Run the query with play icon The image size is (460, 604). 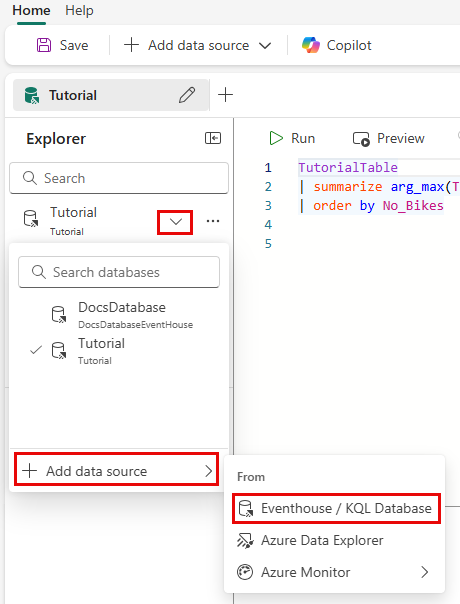click(276, 138)
